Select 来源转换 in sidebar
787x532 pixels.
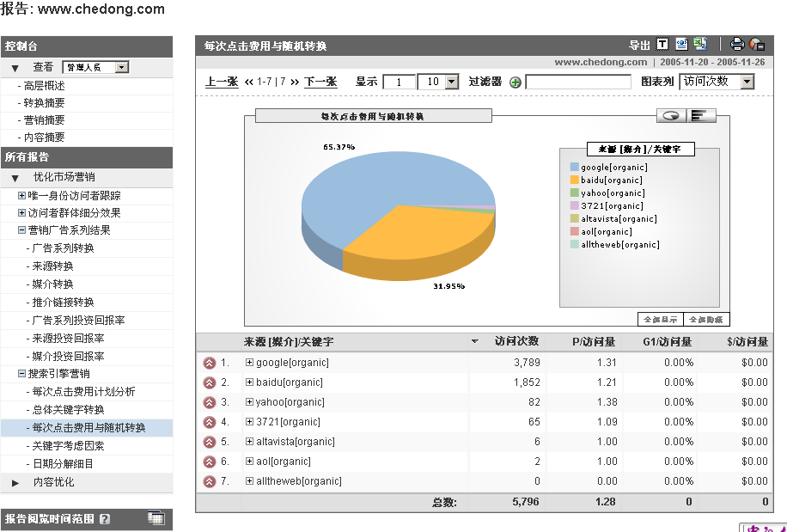click(x=52, y=266)
